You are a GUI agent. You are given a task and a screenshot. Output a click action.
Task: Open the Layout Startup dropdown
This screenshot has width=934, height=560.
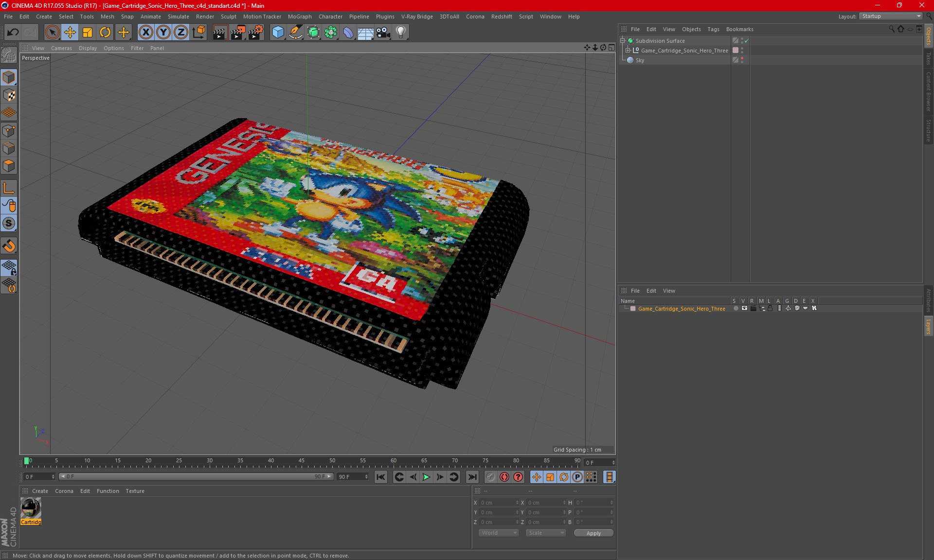[x=891, y=17]
